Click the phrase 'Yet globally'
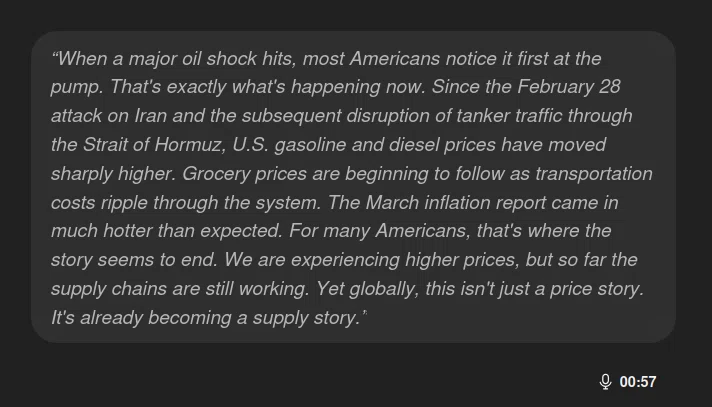The width and height of the screenshot is (712, 407). (366, 289)
